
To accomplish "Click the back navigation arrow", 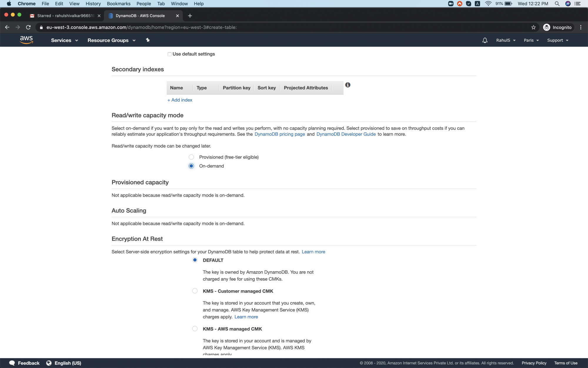I will pos(7,27).
